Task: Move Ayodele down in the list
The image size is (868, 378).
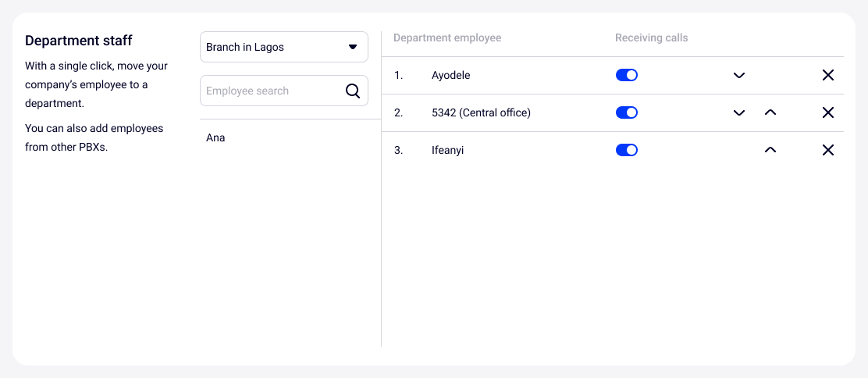Action: 739,76
